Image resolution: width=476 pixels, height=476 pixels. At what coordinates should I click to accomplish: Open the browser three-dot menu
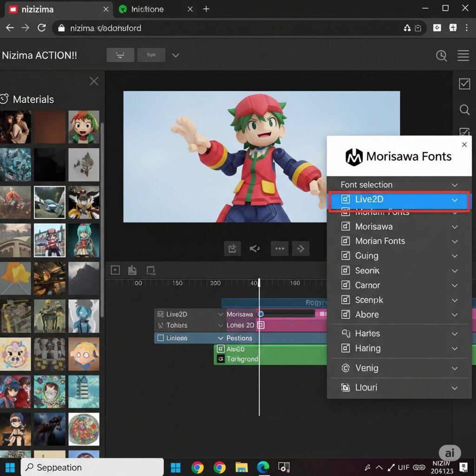tap(466, 28)
